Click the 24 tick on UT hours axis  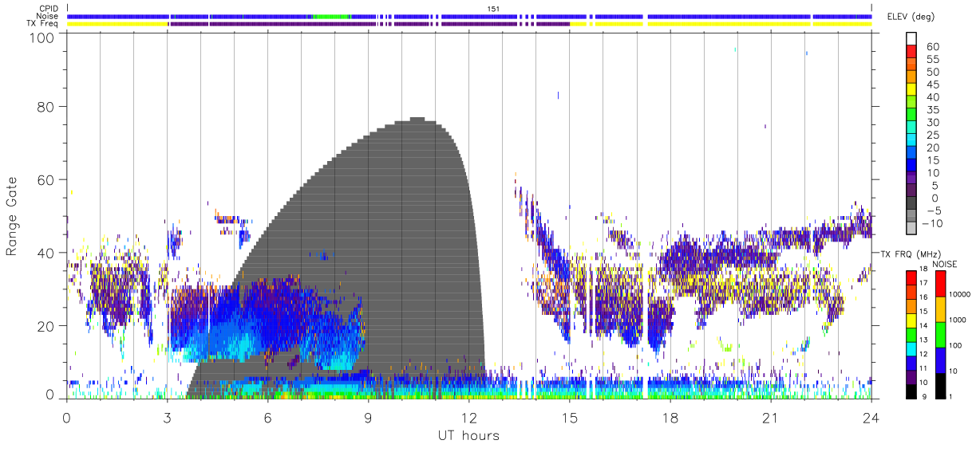871,418
